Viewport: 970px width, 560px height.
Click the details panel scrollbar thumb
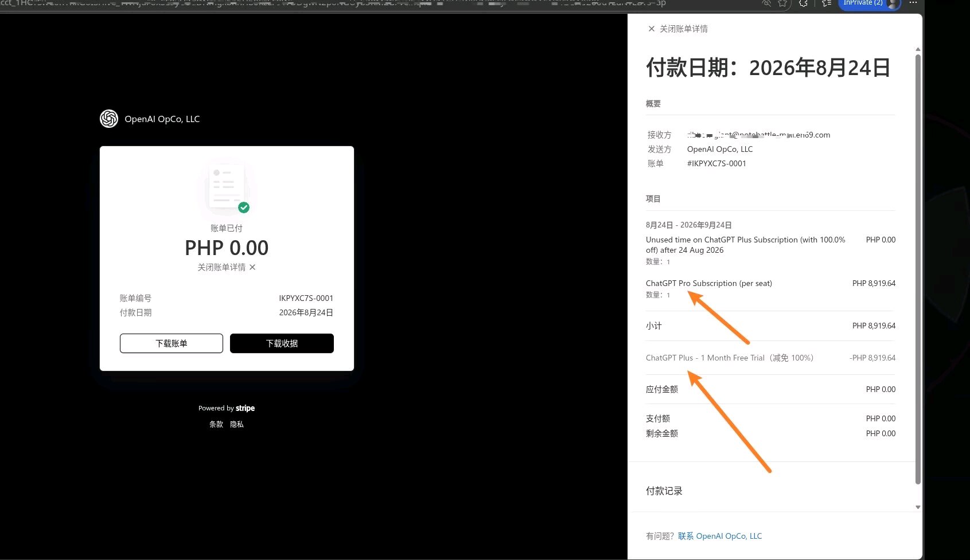(x=918, y=269)
